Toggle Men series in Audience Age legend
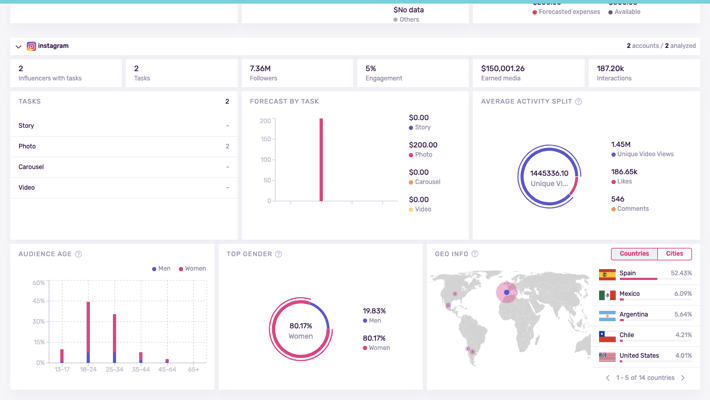The width and height of the screenshot is (710, 400). (x=161, y=269)
